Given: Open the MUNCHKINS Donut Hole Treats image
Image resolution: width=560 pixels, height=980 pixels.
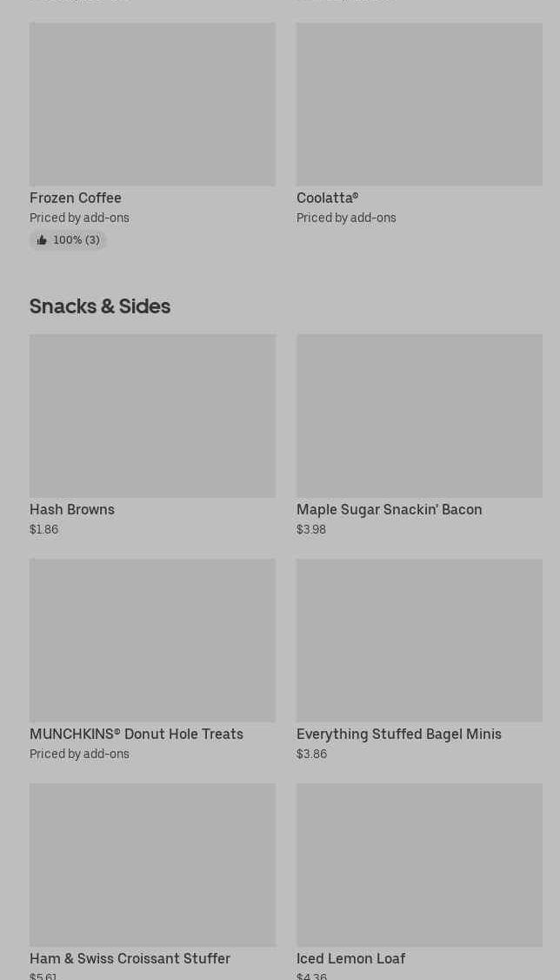Looking at the screenshot, I should point(152,640).
